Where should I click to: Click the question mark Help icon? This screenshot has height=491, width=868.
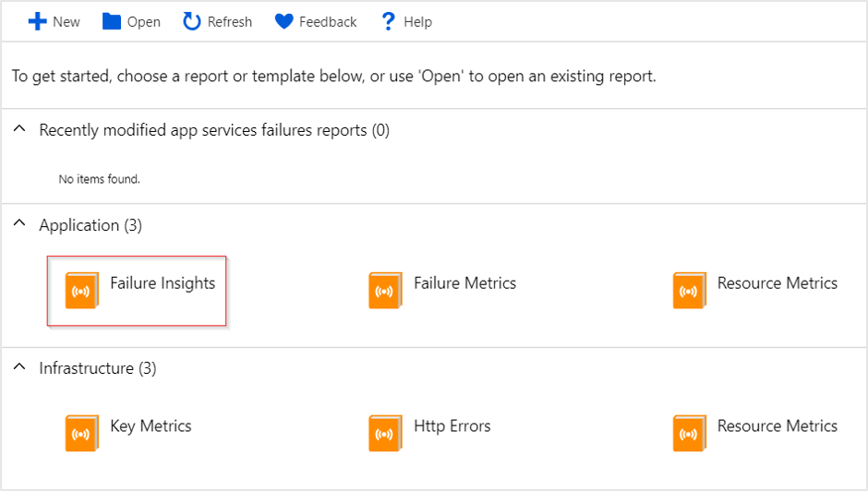[x=388, y=21]
